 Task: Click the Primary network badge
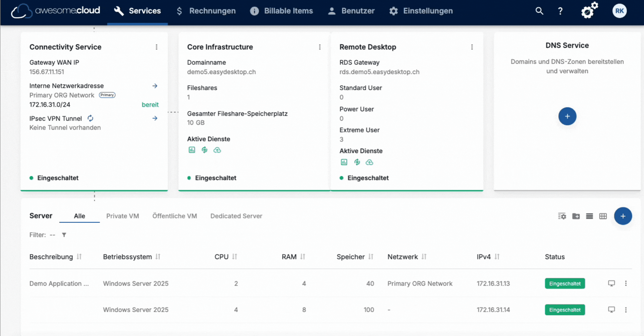pos(107,95)
